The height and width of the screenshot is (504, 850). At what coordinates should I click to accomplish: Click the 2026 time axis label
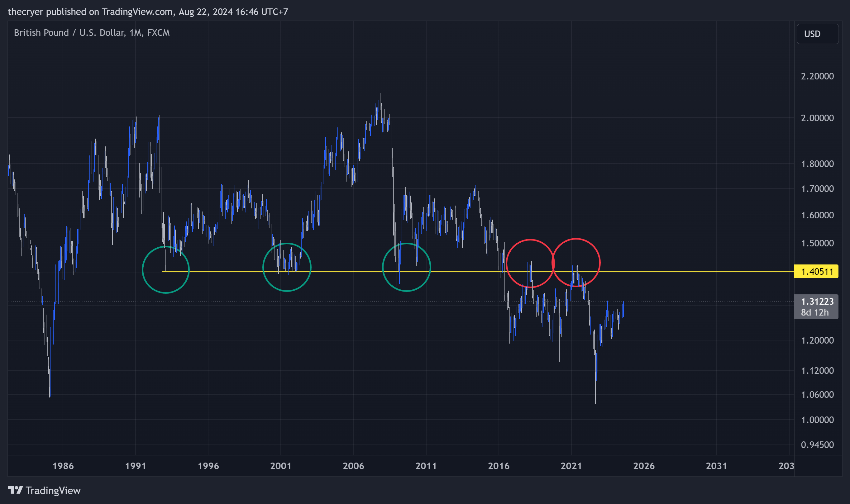644,466
